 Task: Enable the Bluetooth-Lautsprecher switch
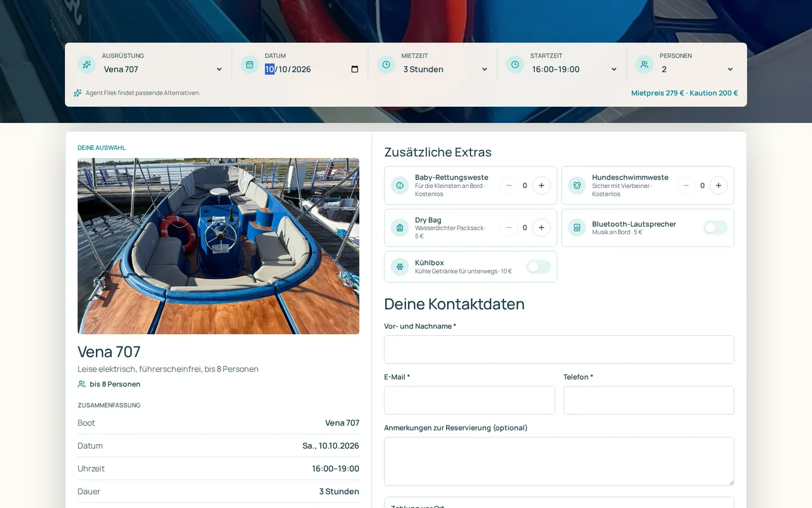pos(715,227)
